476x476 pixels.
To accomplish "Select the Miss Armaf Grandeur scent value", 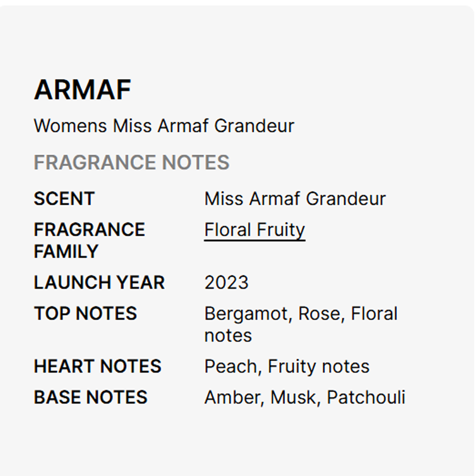I will coord(295,199).
